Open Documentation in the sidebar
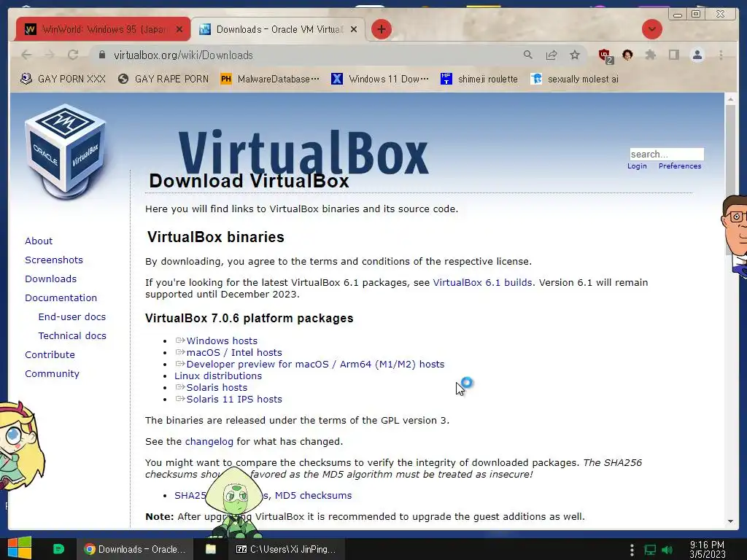The image size is (747, 560). pos(61,298)
